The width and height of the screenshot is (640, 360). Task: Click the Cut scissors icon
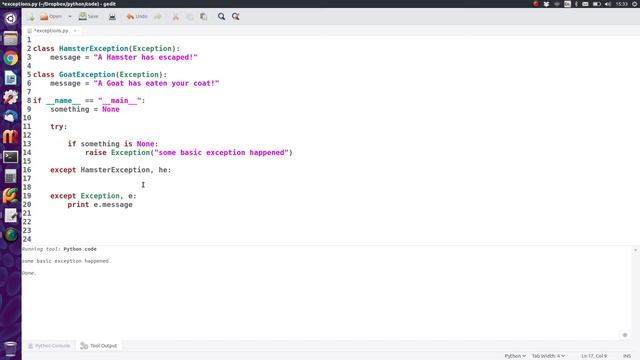(176, 17)
